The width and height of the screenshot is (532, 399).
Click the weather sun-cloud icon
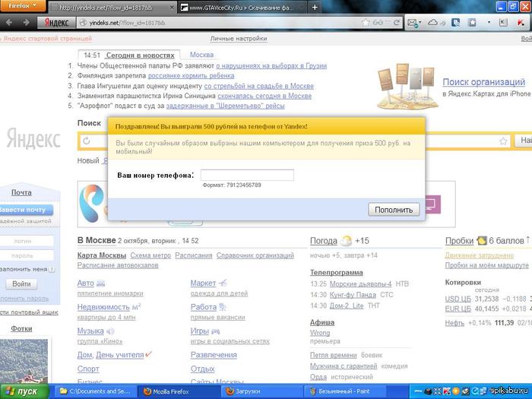[x=346, y=241]
